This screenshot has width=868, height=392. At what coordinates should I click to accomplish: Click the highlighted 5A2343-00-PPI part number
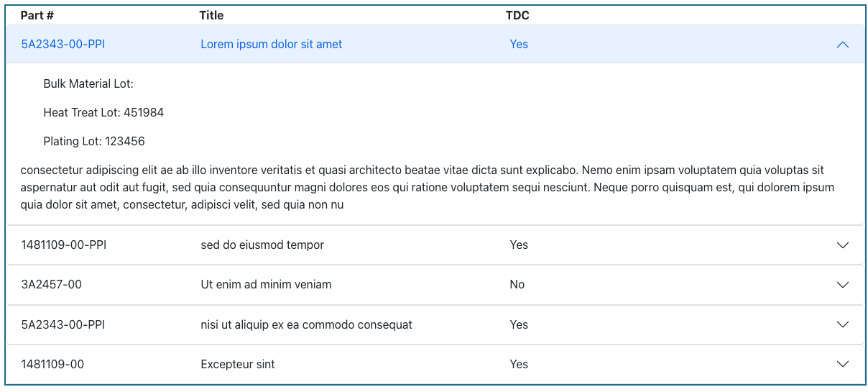tap(63, 45)
